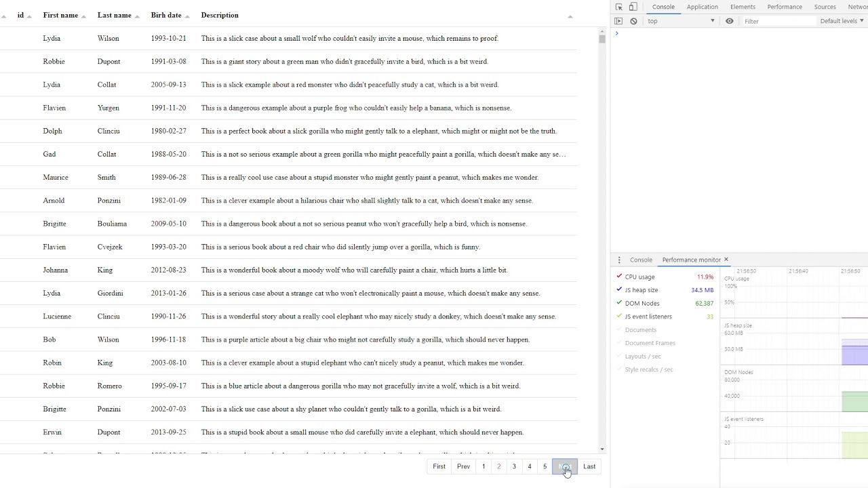Screen dimensions: 868x488
Task: Click the table's vertical scrollbar thumb
Action: [x=601, y=39]
